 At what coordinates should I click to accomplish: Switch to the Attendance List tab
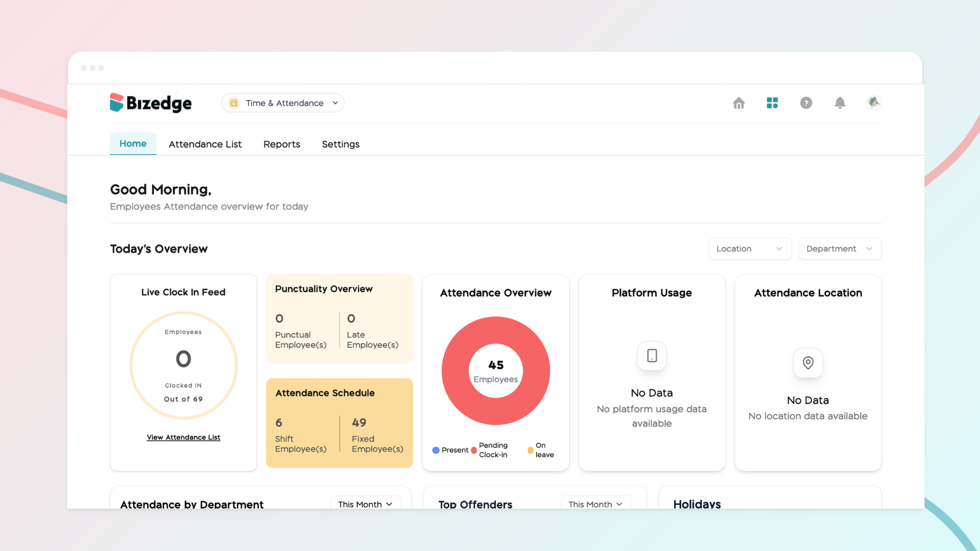[205, 144]
